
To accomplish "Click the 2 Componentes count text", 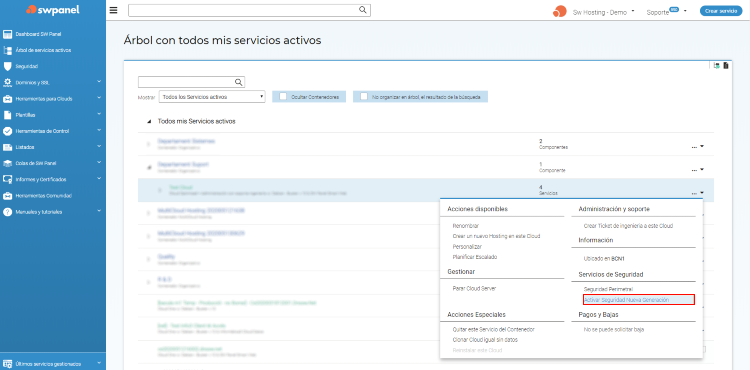I will coord(553,144).
